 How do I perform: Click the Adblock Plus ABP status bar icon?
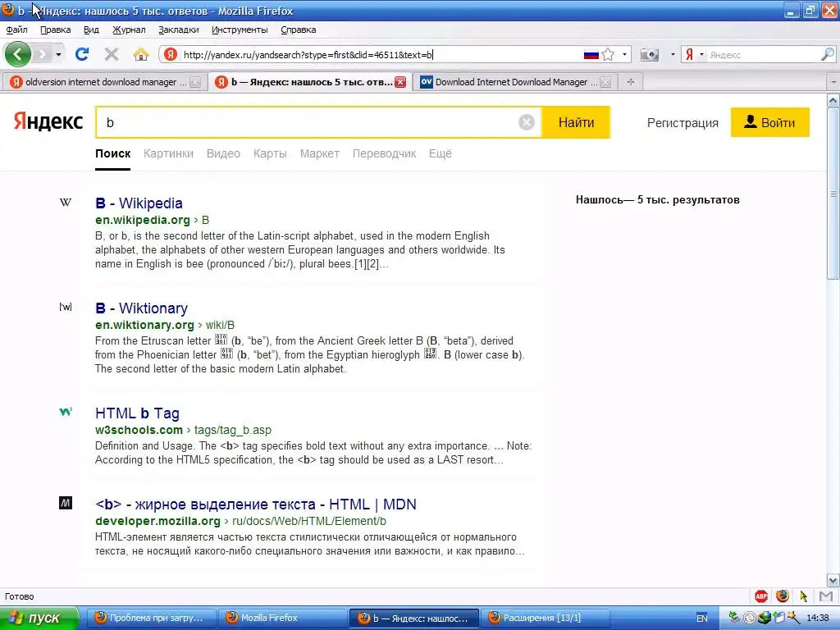[x=760, y=596]
